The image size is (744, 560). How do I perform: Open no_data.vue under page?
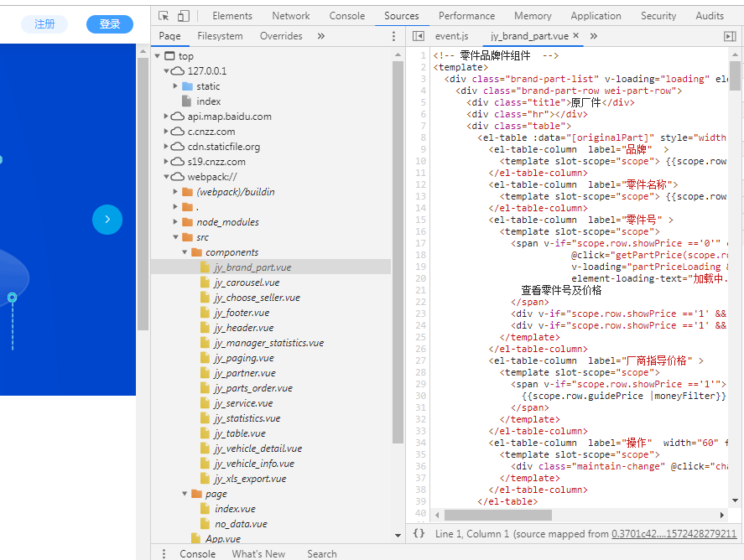coord(241,524)
